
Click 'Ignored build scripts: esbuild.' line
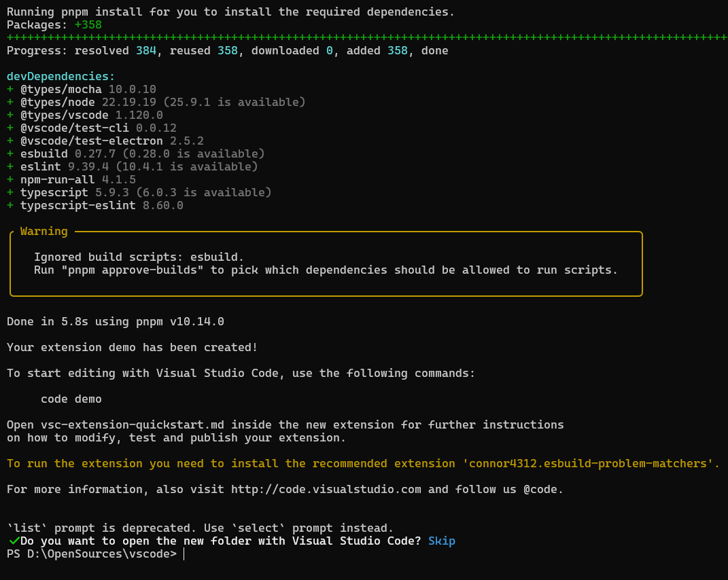(139, 257)
